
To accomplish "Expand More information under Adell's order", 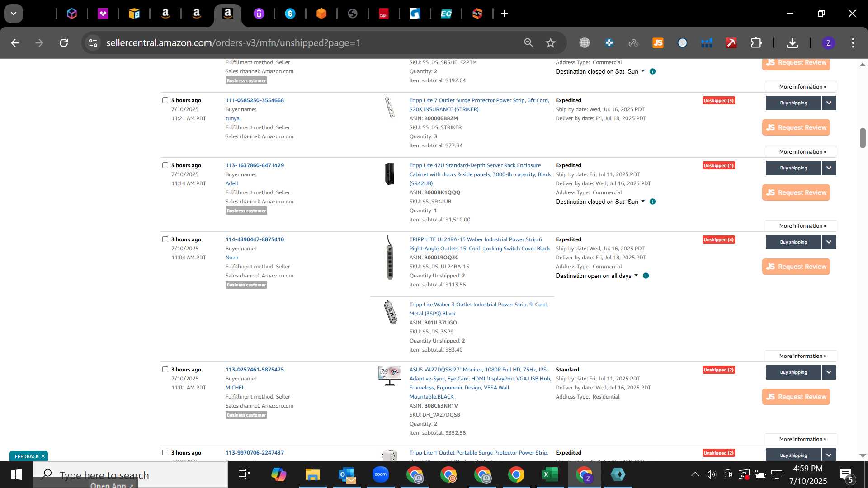I will [801, 226].
